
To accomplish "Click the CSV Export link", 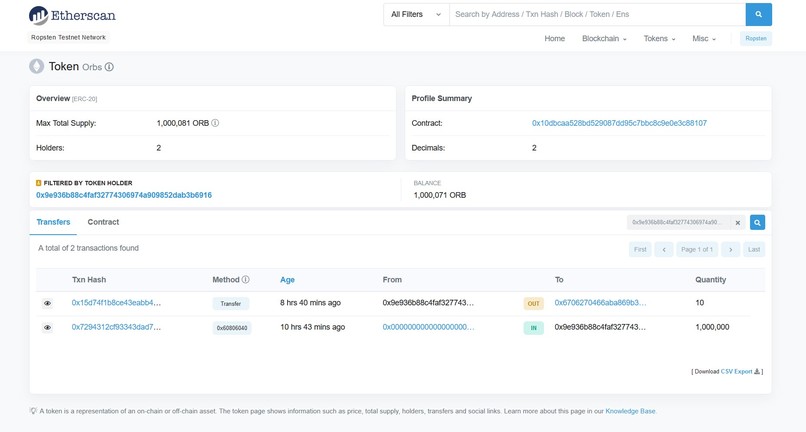I will pyautogui.click(x=737, y=371).
